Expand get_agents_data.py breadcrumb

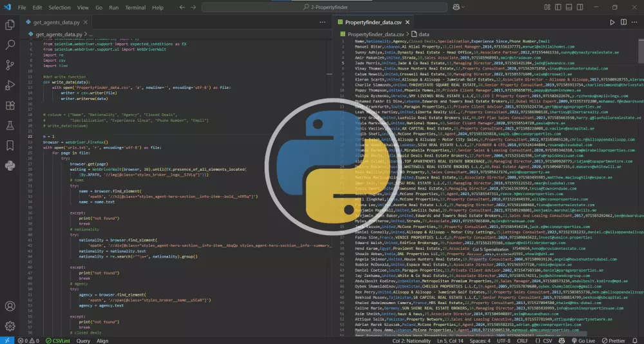point(59,35)
